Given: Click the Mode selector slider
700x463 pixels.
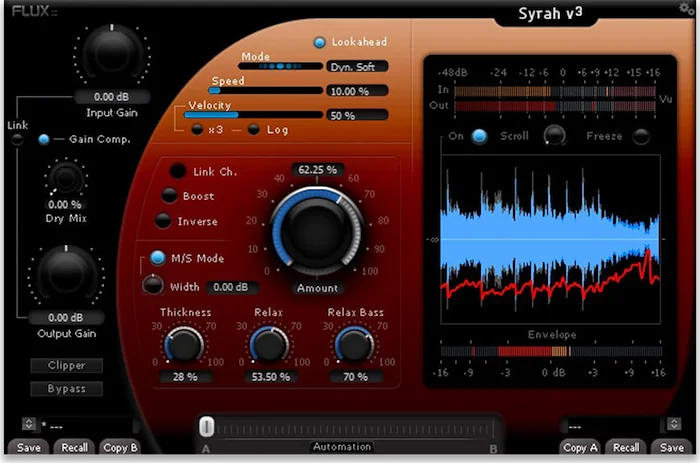Looking at the screenshot, I should pyautogui.click(x=280, y=66).
